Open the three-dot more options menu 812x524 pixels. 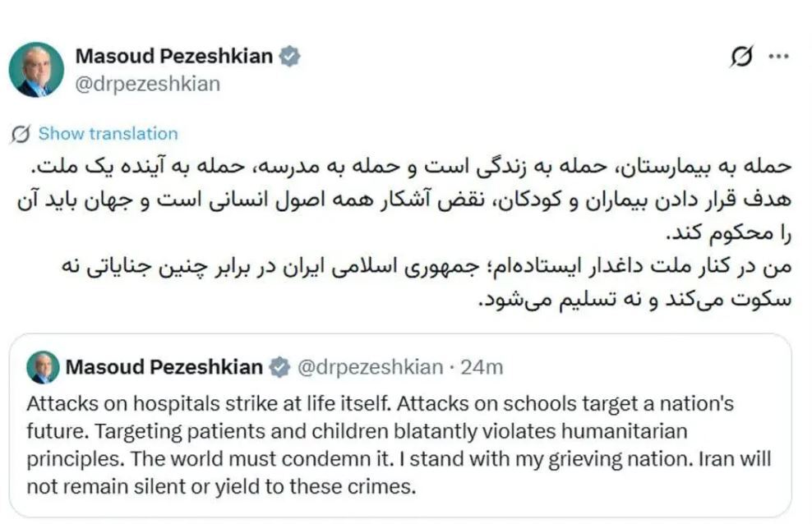(777, 57)
